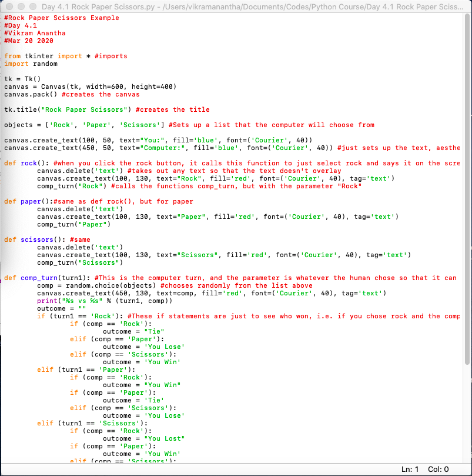Click the 'objects = [' list definition line
Screen dimensions: 472x476
click(x=189, y=125)
